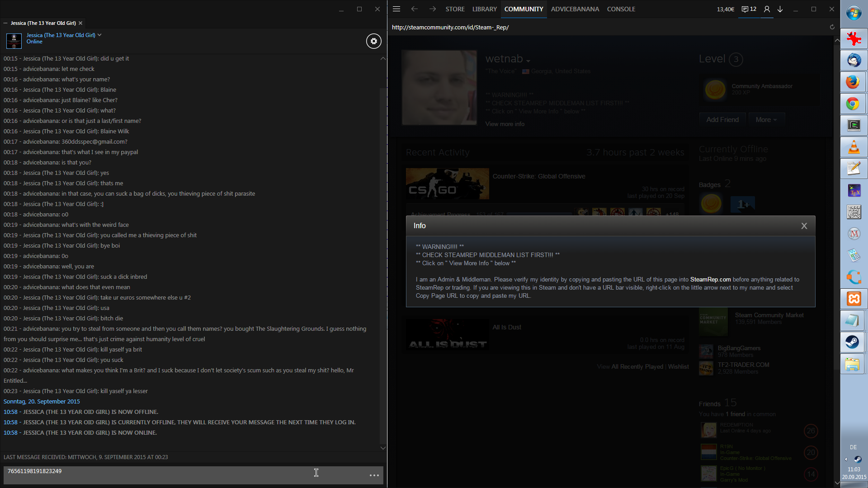Image resolution: width=868 pixels, height=488 pixels.
Task: Switch to the STORE tab
Action: (455, 9)
